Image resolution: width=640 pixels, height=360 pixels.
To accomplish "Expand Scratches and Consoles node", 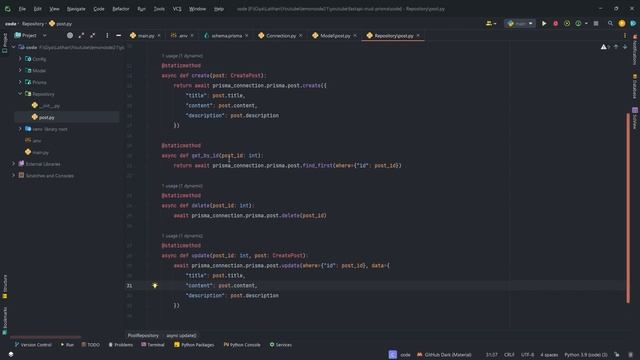I will (x=13, y=176).
